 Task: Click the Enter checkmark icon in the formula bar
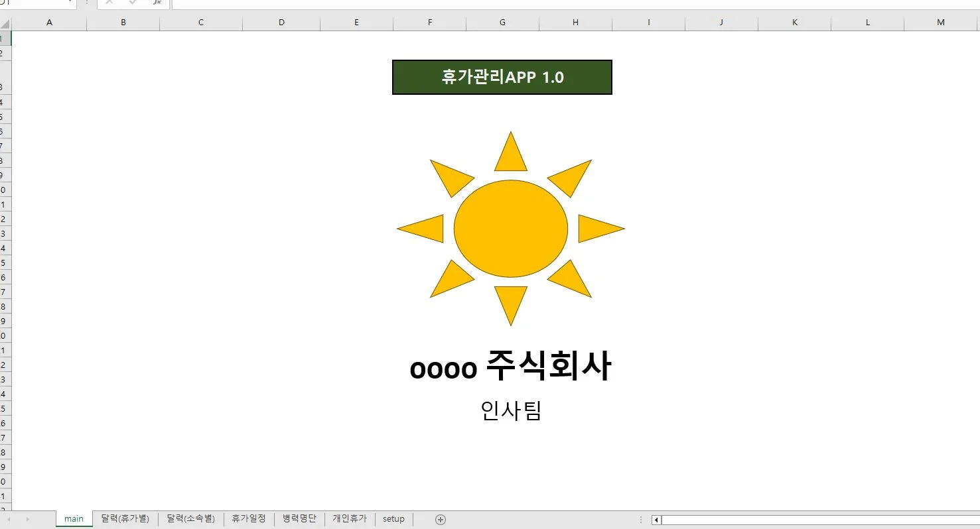click(x=133, y=2)
